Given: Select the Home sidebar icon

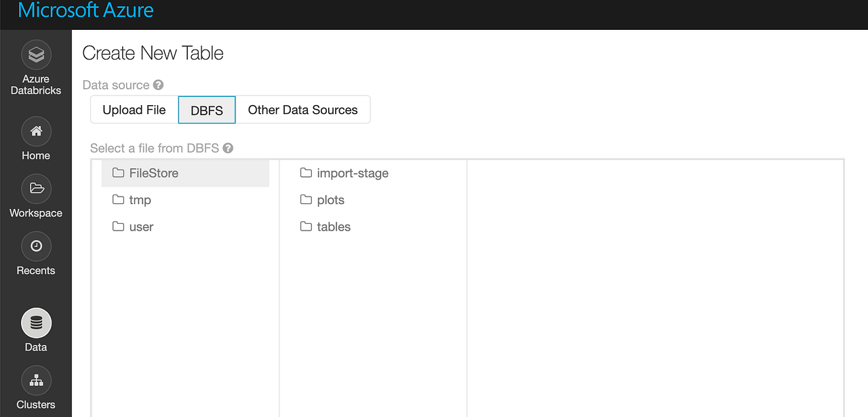Looking at the screenshot, I should point(35,131).
